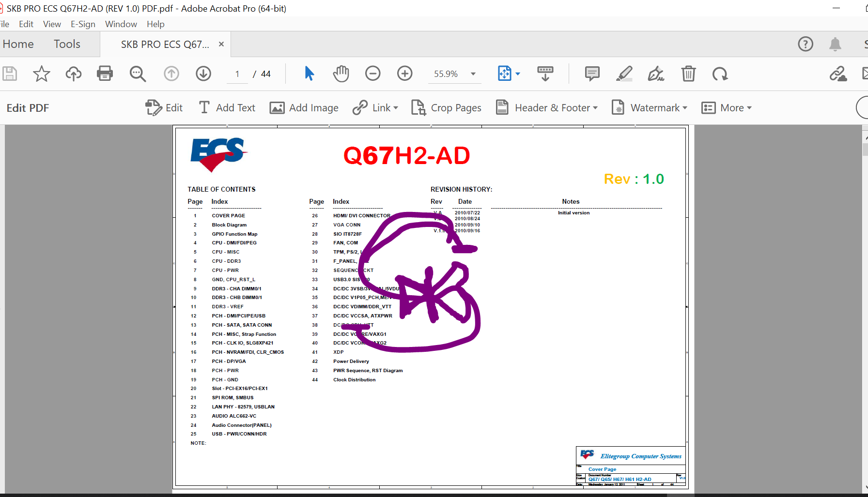Click the 'SPI ROM, SMBUS' contents entry
This screenshot has width=868, height=497.
(x=232, y=398)
